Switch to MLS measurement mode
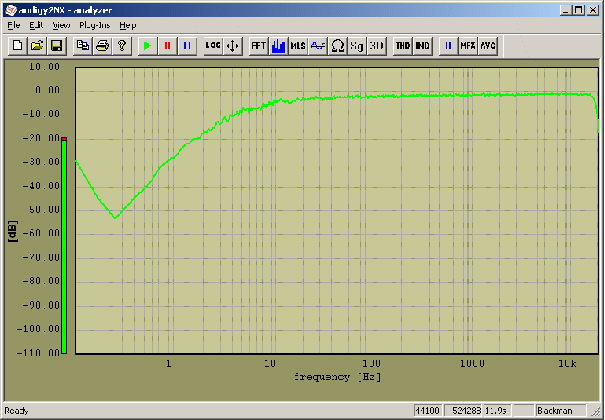The width and height of the screenshot is (605, 420). [298, 46]
